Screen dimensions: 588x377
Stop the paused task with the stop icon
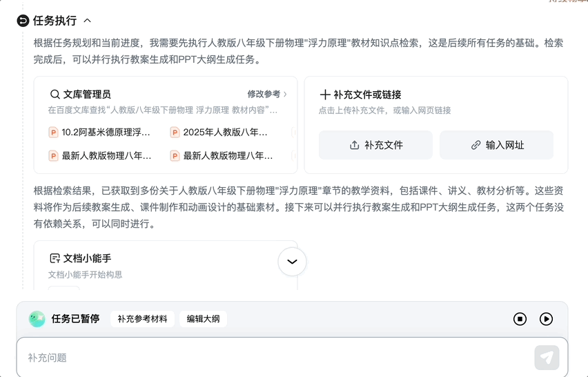pos(520,319)
